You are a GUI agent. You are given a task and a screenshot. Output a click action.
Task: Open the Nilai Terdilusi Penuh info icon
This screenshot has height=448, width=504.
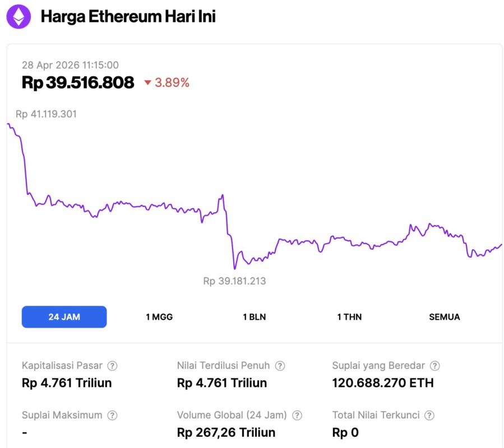tap(280, 366)
